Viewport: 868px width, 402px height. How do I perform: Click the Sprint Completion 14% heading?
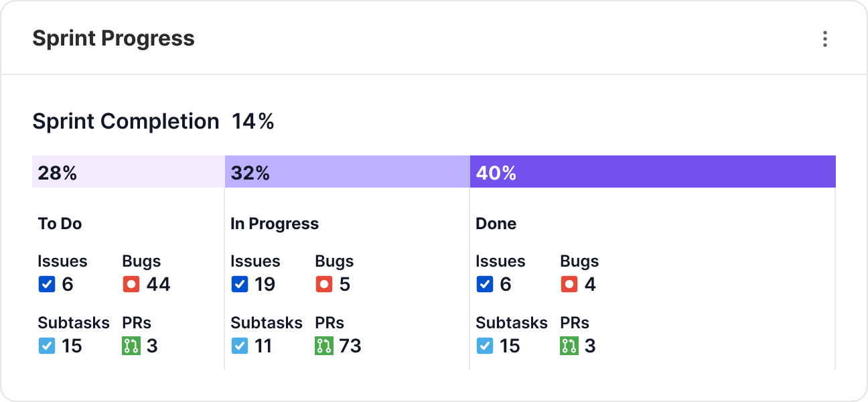[153, 121]
